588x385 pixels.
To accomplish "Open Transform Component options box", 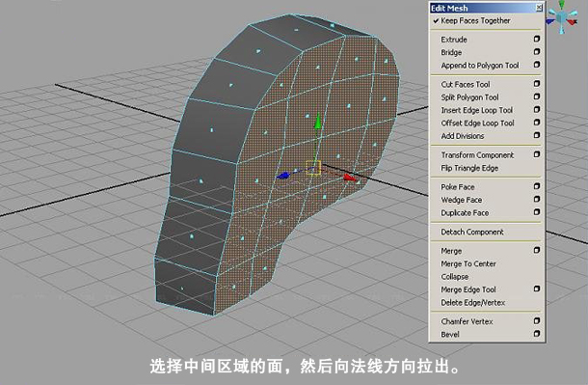I will point(537,154).
